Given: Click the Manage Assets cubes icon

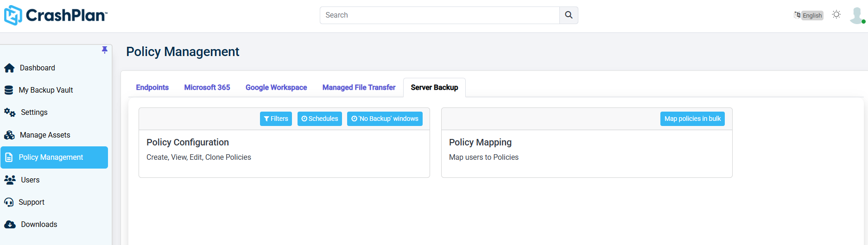Looking at the screenshot, I should [9, 135].
